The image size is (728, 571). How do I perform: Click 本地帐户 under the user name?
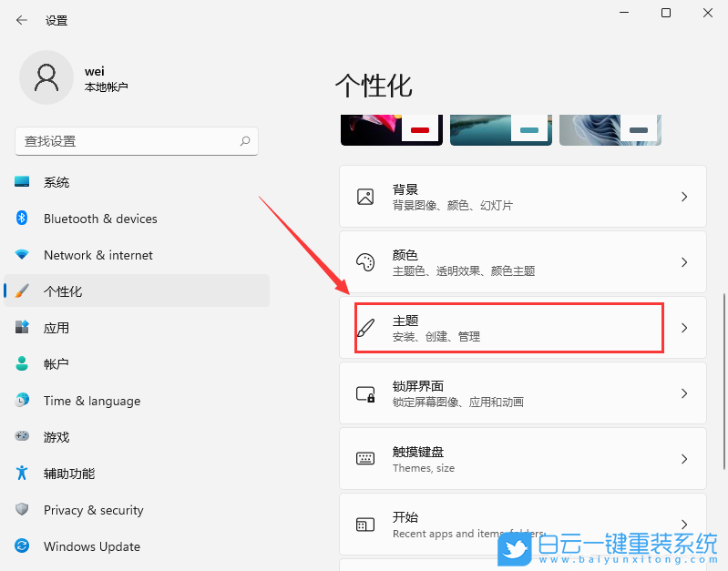coord(107,87)
